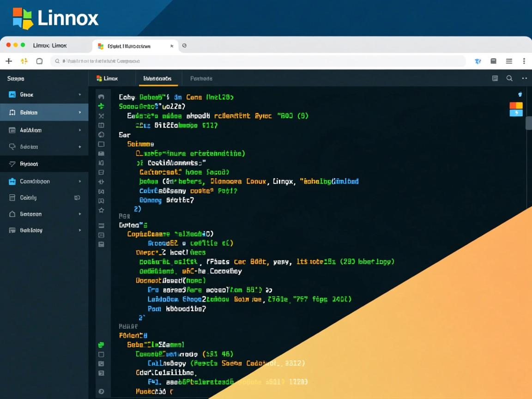Open the browser hamburger menu icon
This screenshot has height=399, width=532.
(509, 61)
